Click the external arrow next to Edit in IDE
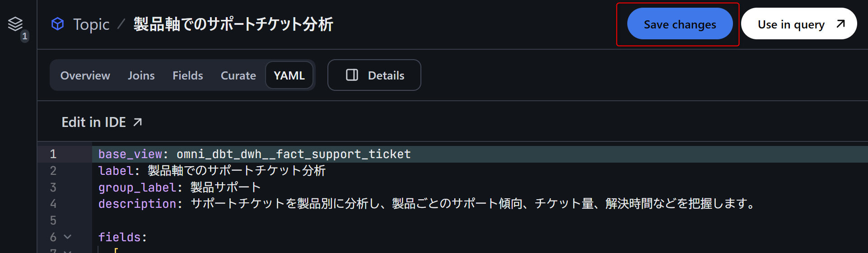 (138, 122)
